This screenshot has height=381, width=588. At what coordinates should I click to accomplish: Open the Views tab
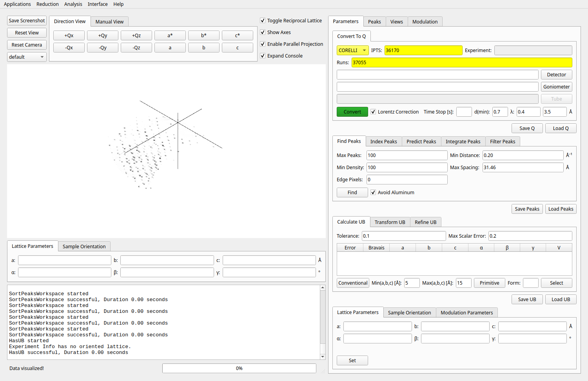(396, 22)
